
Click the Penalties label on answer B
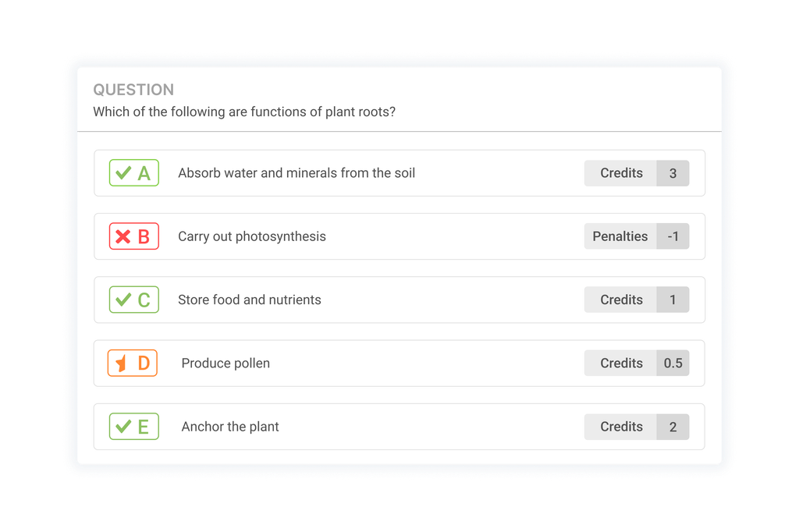(620, 236)
